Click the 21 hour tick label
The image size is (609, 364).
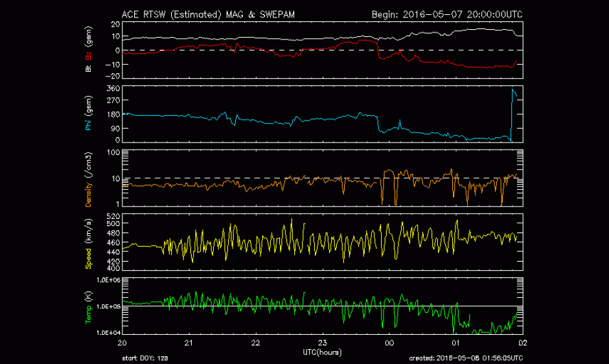click(189, 343)
